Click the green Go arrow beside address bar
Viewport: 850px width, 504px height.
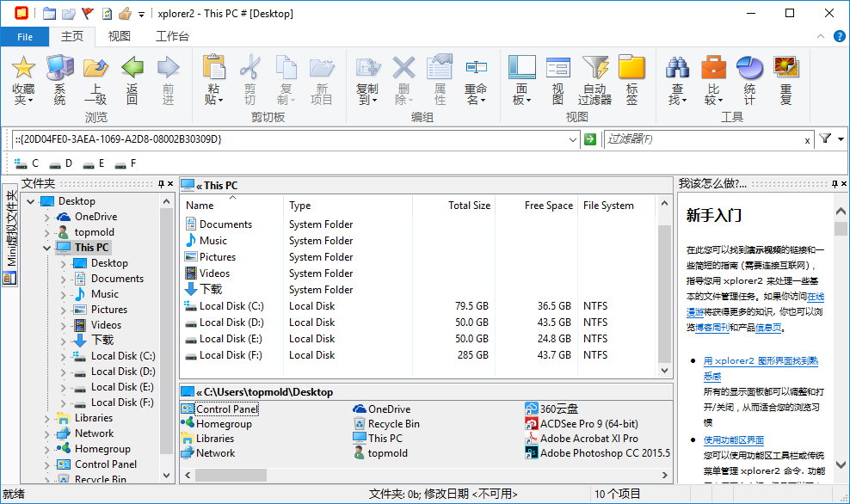tap(590, 139)
